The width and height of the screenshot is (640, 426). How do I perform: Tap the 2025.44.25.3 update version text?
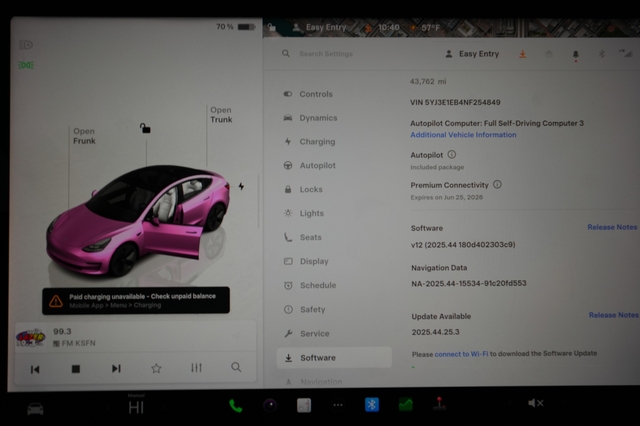436,332
